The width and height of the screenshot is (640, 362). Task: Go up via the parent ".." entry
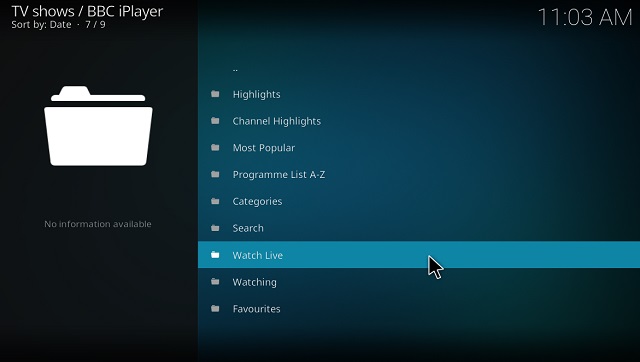point(419,68)
